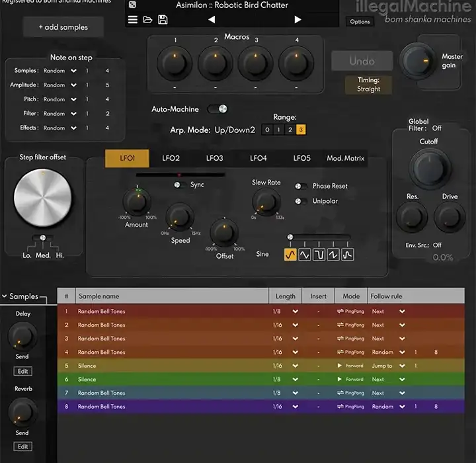Select the fourth LFO waveform icon

pyautogui.click(x=333, y=255)
